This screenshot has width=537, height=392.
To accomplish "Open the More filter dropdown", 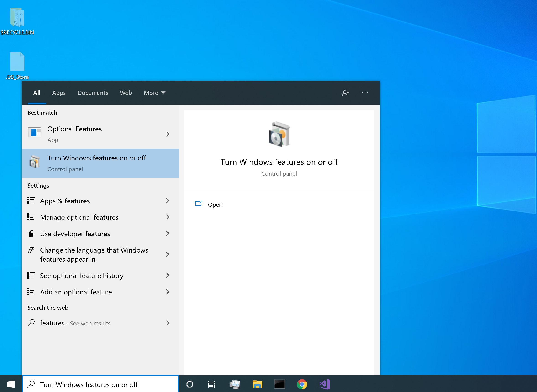I will tap(155, 93).
